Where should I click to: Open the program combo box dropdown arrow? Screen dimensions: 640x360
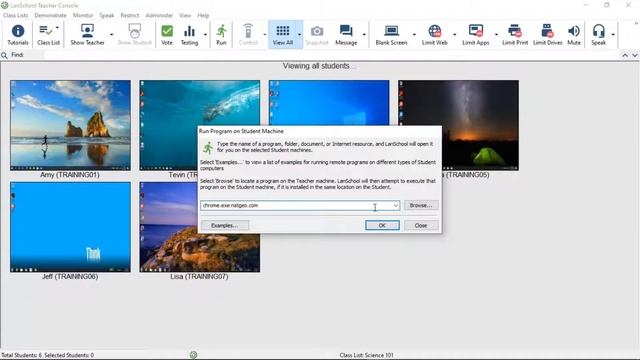coord(396,206)
